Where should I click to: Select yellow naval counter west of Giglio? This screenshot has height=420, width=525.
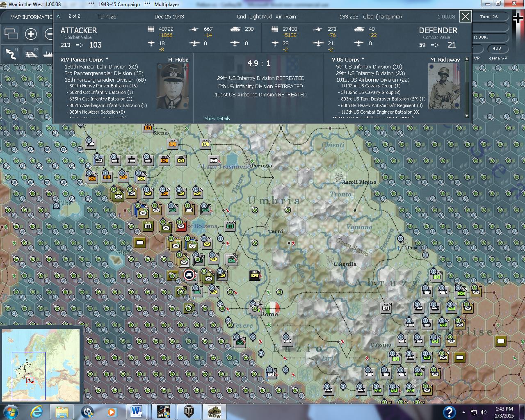click(140, 242)
